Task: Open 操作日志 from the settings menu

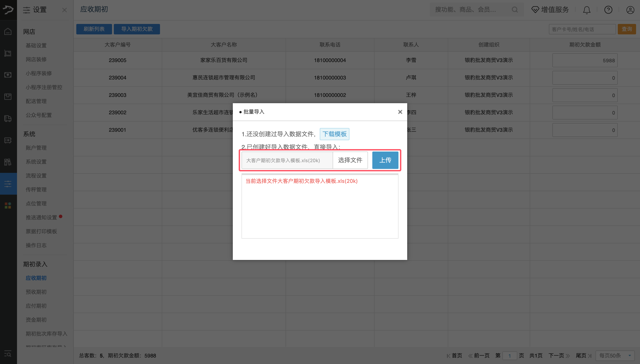Action: (x=36, y=245)
